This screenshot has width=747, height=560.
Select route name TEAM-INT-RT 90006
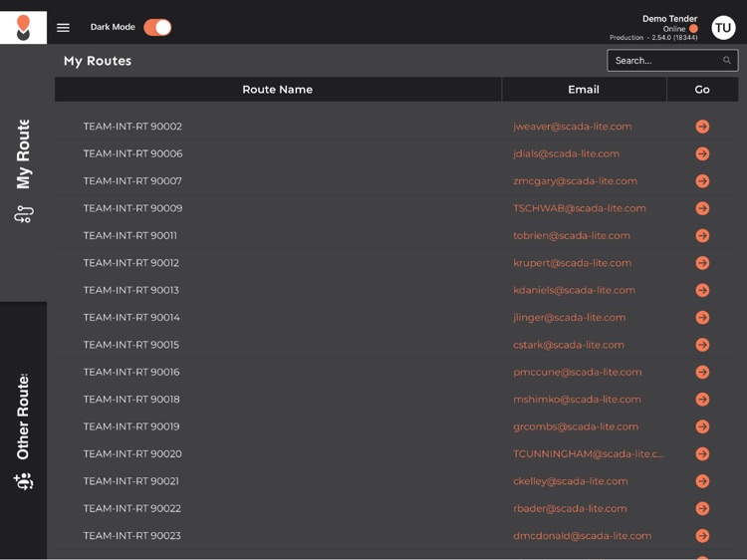click(132, 153)
